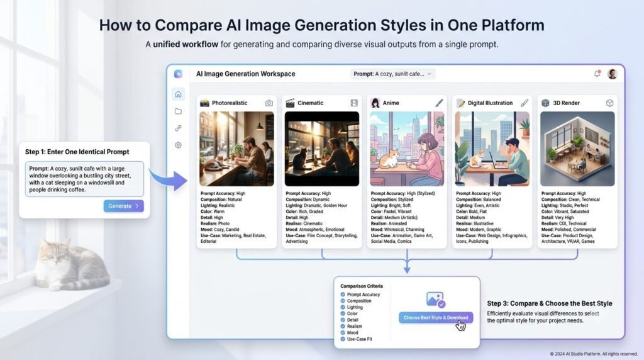This screenshot has width=644, height=360.
Task: Toggle the Realism criterion checkbox
Action: [343, 326]
